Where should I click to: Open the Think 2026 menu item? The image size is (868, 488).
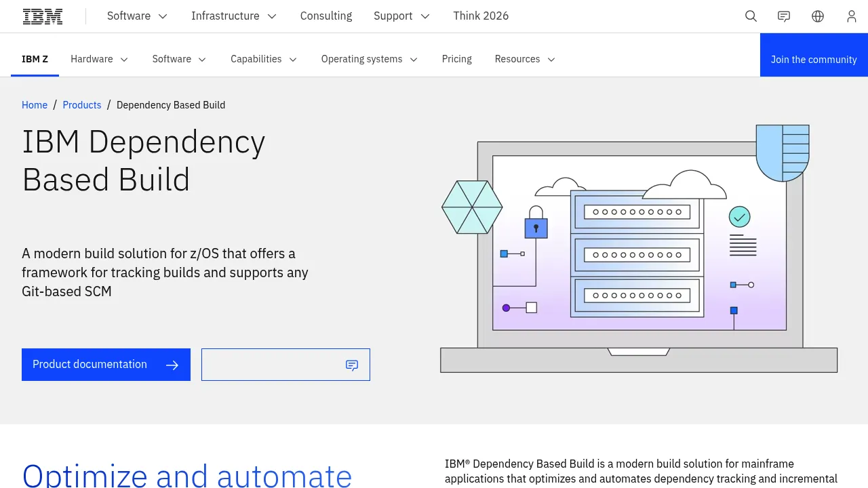(481, 16)
